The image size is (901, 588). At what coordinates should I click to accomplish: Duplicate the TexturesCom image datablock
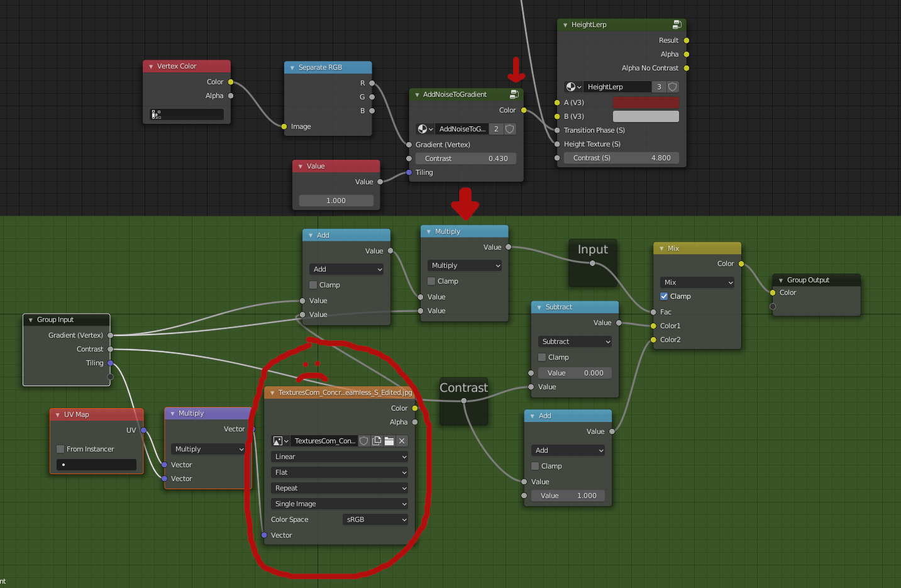pos(377,441)
